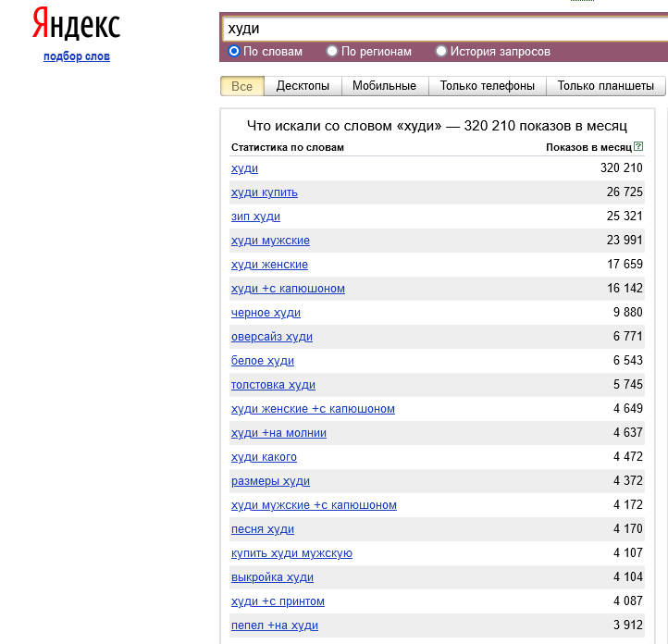
Task: Click the размеры худи link
Action: (x=270, y=481)
